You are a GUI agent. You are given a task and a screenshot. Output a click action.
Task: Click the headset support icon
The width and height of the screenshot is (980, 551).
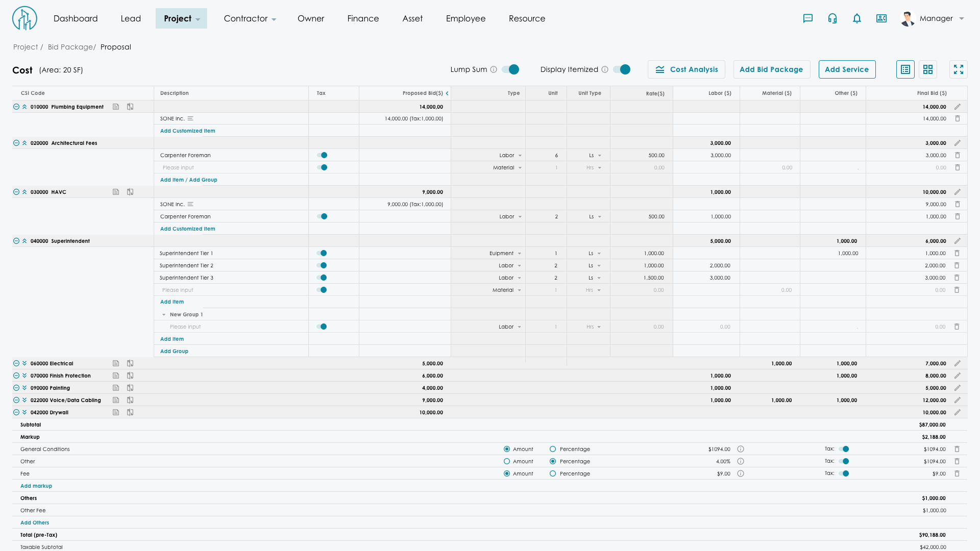click(x=832, y=18)
